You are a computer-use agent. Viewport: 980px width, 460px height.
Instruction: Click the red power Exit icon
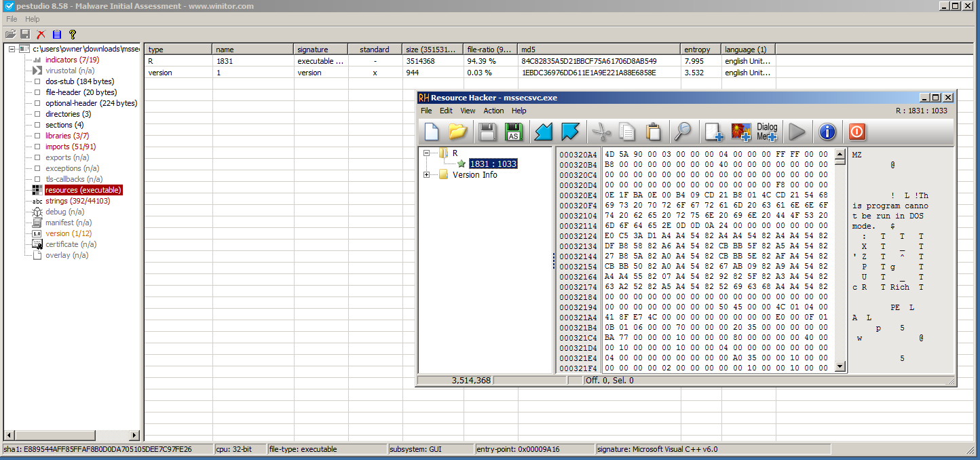tap(856, 132)
